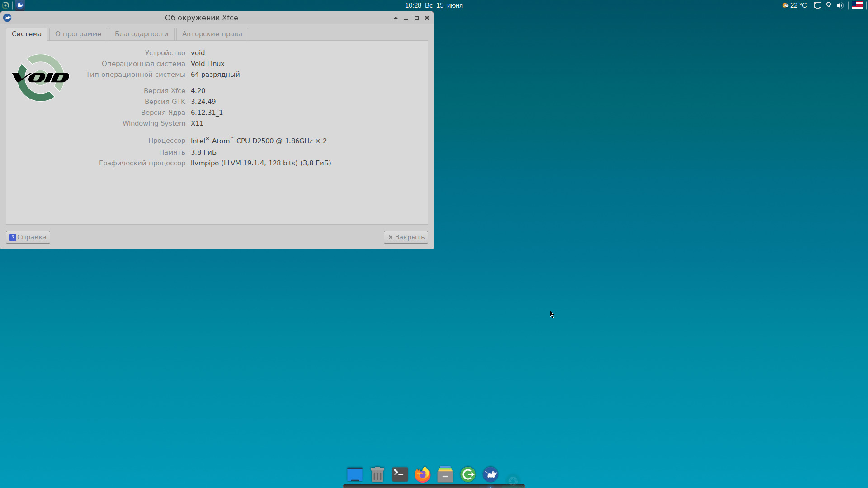
Task: Open the power manager lightbulb icon
Action: pos(829,5)
